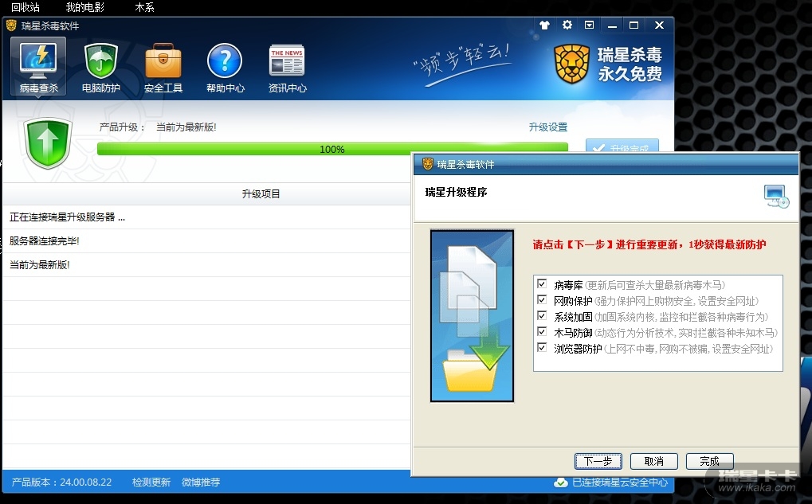
Task: Click 产品版本 24.00.08.22 in status bar
Action: [x=61, y=483]
